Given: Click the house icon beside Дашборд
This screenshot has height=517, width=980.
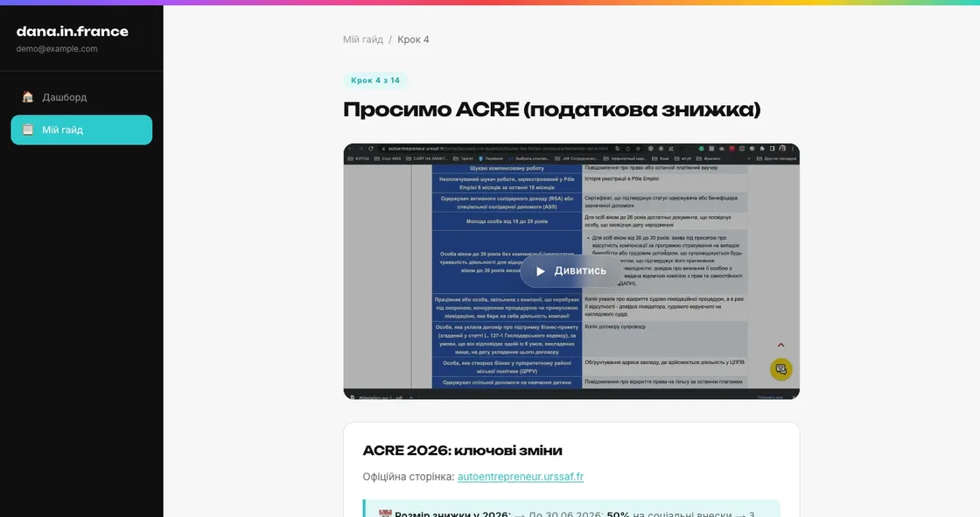Looking at the screenshot, I should (x=27, y=97).
